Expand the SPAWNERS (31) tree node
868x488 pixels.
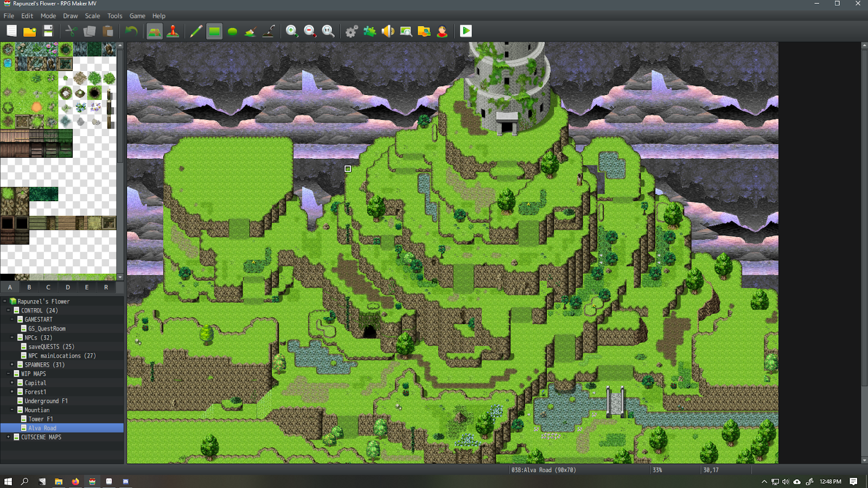12,364
